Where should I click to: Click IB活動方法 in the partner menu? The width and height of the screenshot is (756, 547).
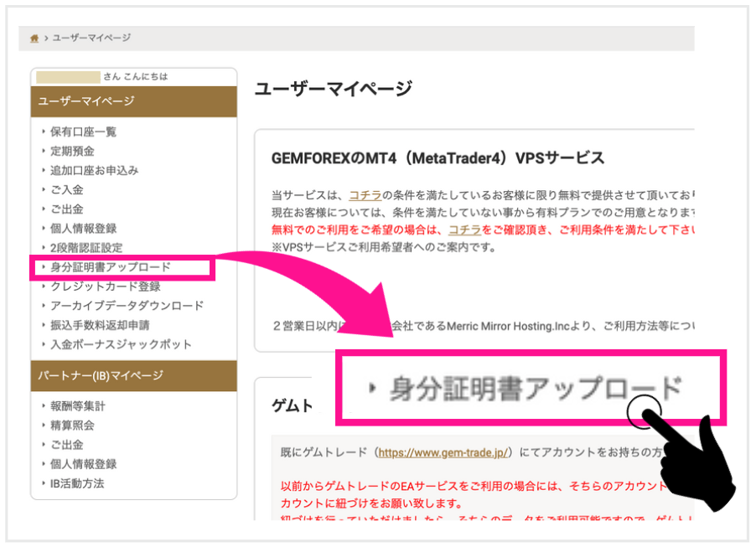pos(77,482)
